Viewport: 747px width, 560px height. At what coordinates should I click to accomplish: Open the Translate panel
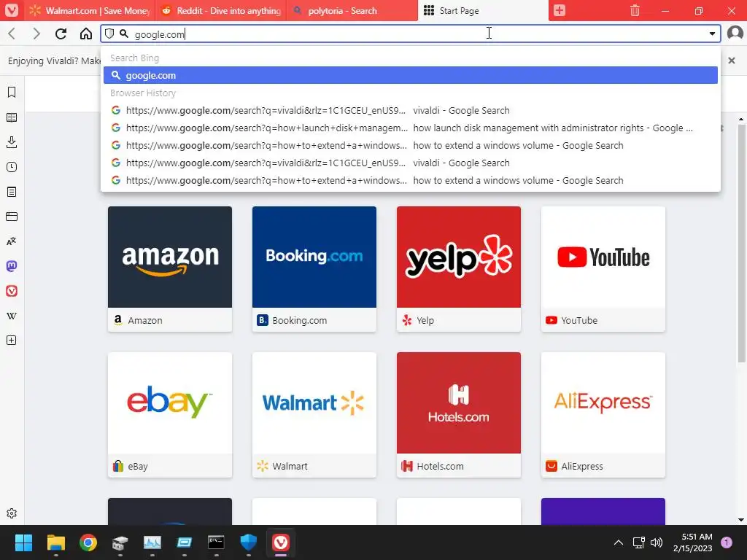pos(12,241)
